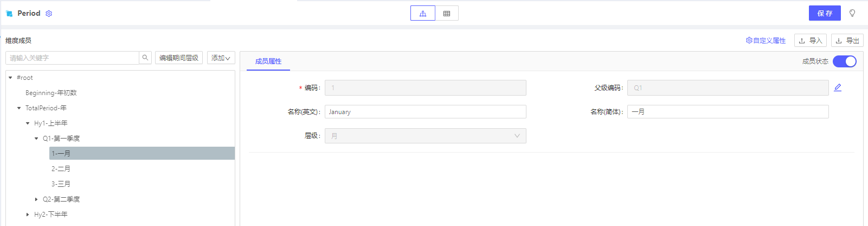The image size is (868, 226).
Task: Click the 名称(英文) input field
Action: [426, 112]
